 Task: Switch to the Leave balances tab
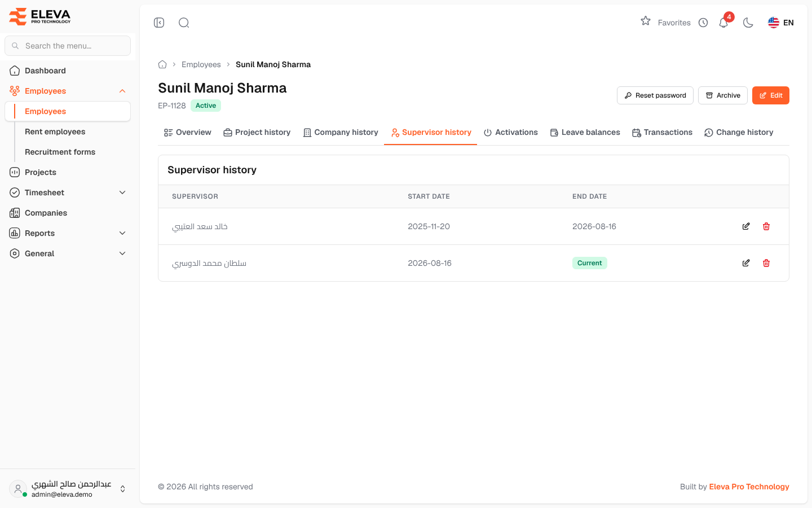pyautogui.click(x=585, y=132)
